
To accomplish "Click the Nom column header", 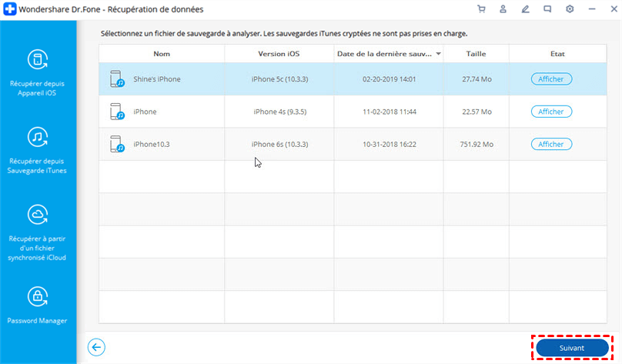I will coord(162,54).
